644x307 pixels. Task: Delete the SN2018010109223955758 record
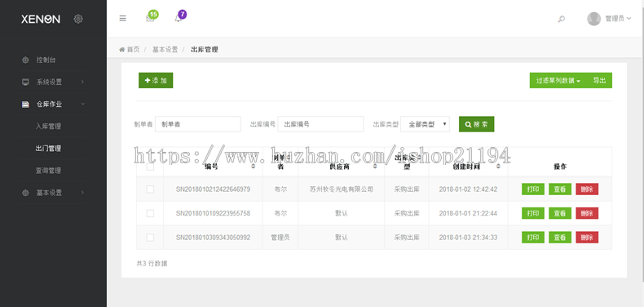[x=587, y=213]
